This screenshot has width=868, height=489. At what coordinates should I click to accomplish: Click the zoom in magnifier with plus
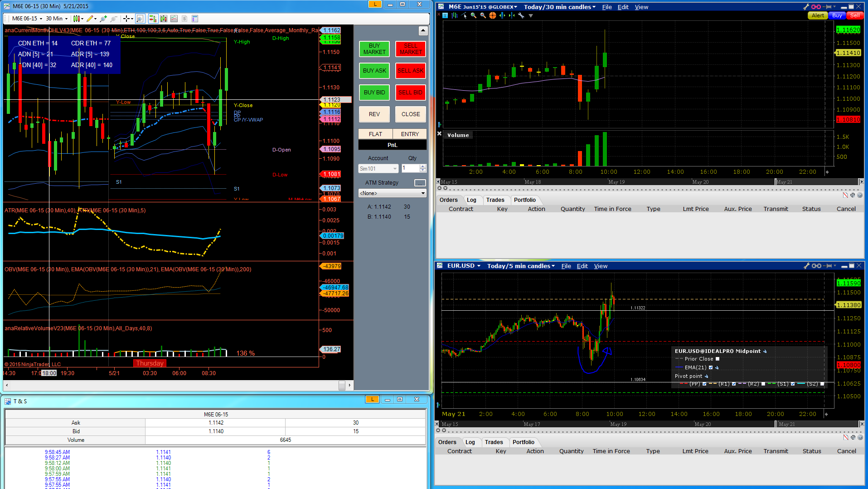[103, 19]
